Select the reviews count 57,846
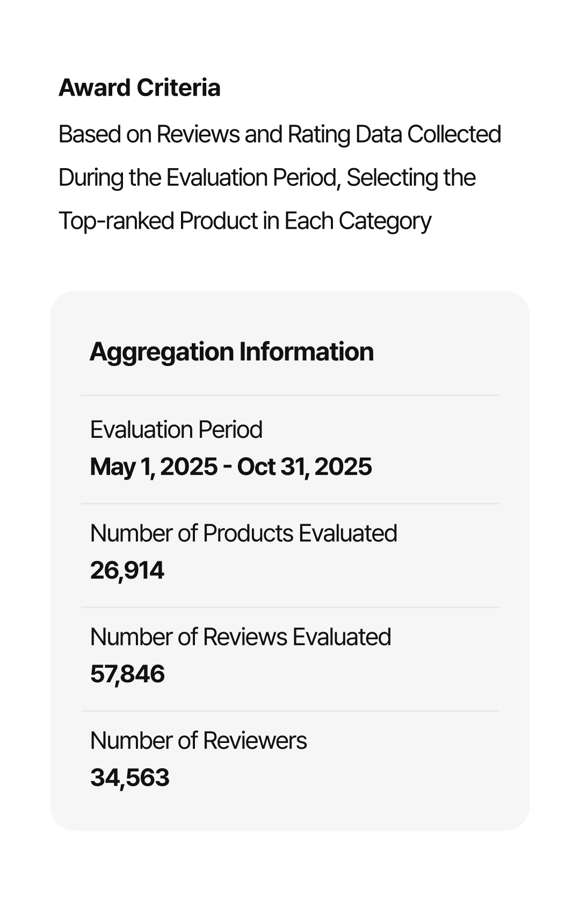The width and height of the screenshot is (580, 924). tap(127, 674)
